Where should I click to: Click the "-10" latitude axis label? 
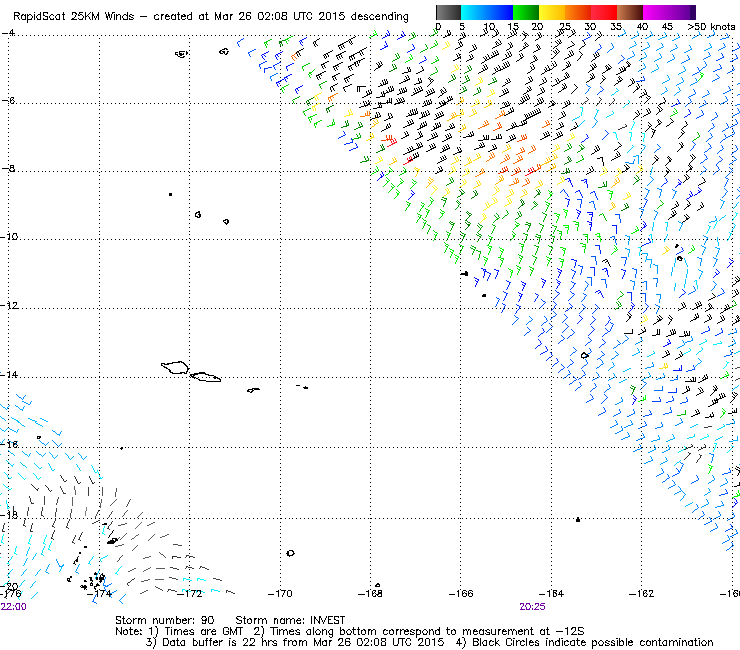point(9,236)
